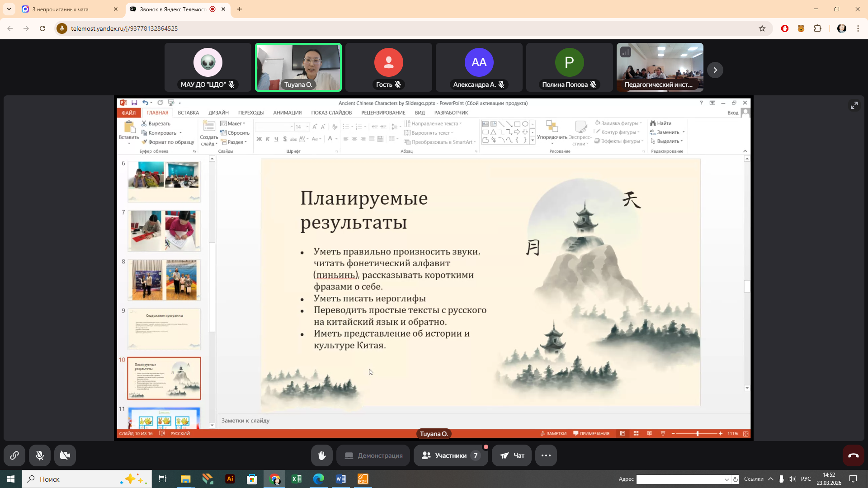Open the Чат panel

[512, 455]
